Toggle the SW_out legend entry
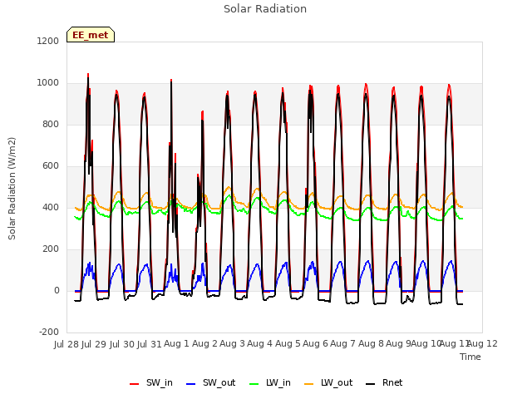Image resolution: width=532 pixels, height=399 pixels. coord(210,382)
